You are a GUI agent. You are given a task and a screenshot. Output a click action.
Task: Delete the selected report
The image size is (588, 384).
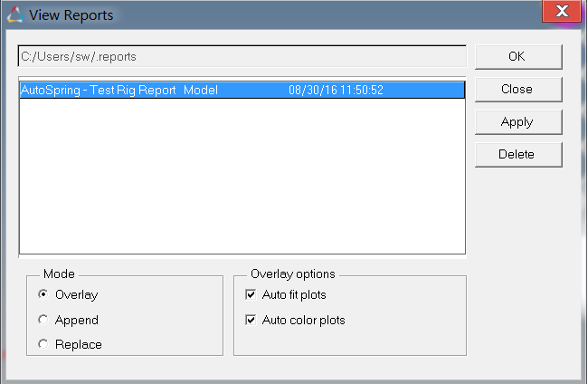tap(518, 154)
